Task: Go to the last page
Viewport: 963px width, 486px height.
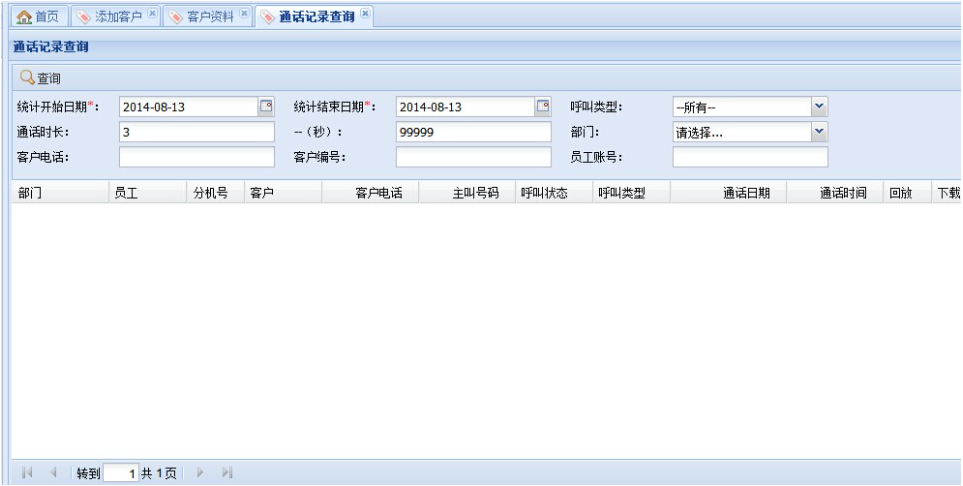Action: click(x=227, y=472)
